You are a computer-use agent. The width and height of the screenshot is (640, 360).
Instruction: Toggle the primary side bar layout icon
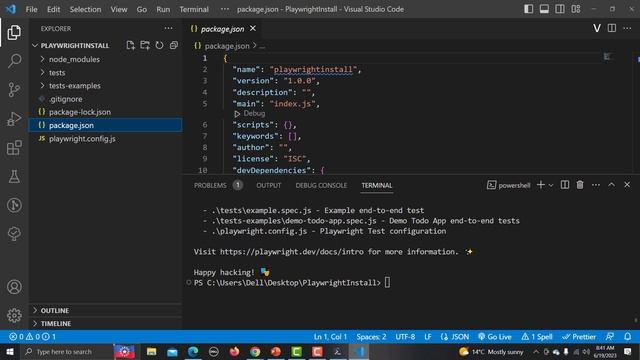click(x=529, y=9)
